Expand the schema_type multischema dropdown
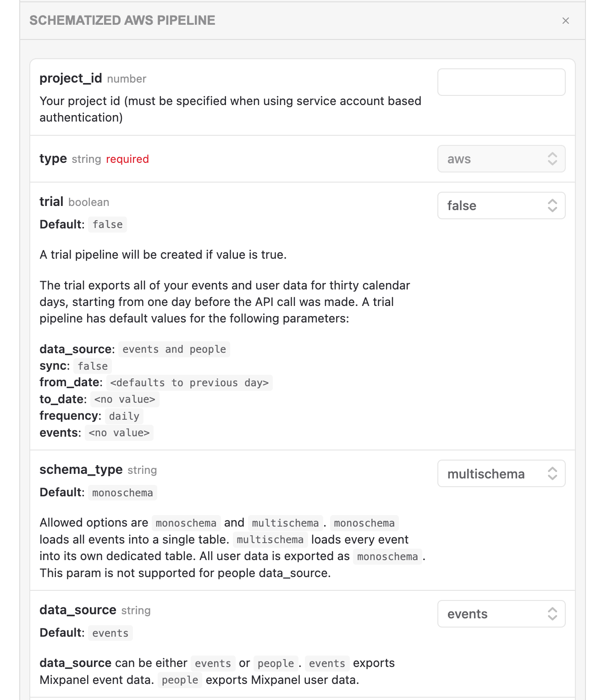 [x=501, y=473]
